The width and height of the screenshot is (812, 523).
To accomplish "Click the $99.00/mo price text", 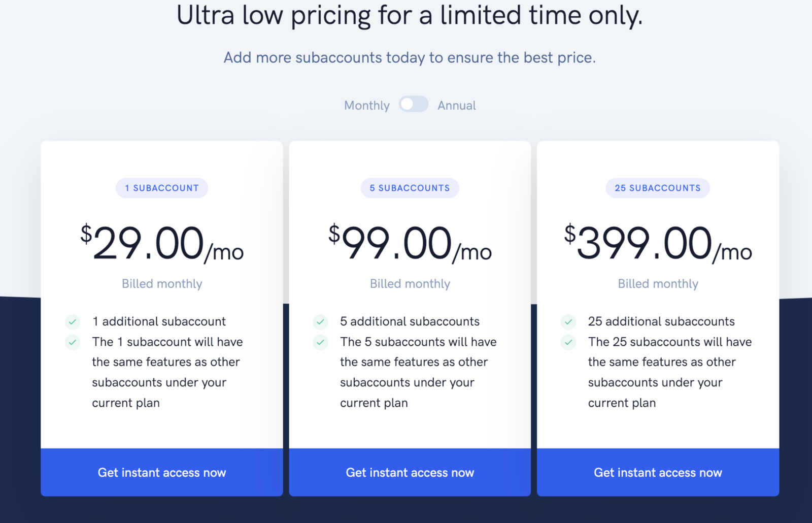I will point(410,243).
